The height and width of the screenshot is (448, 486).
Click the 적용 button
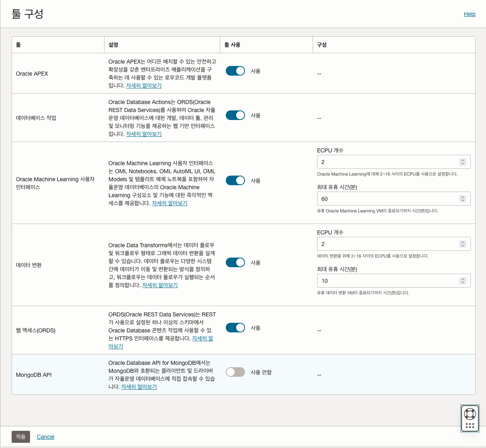[21, 436]
